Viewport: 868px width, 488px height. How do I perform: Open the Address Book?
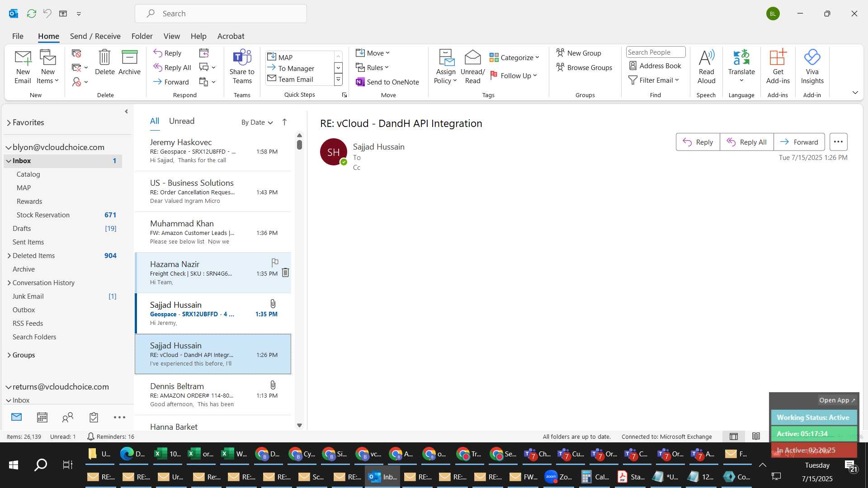tap(655, 66)
